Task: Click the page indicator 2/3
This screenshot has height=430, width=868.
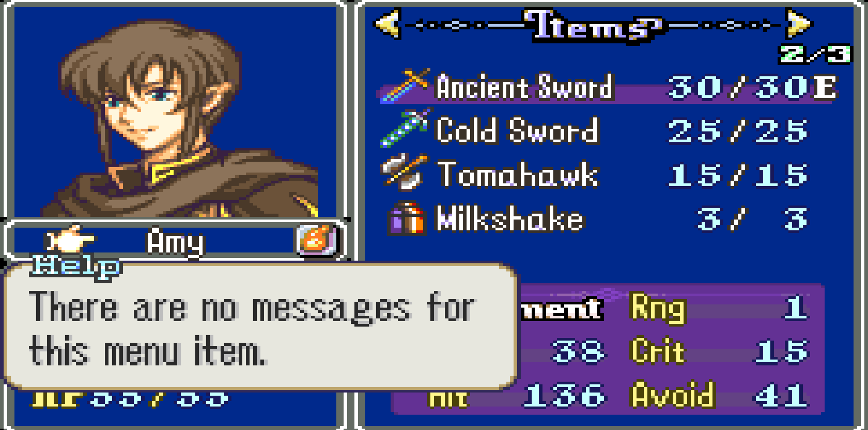Action: pos(814,54)
